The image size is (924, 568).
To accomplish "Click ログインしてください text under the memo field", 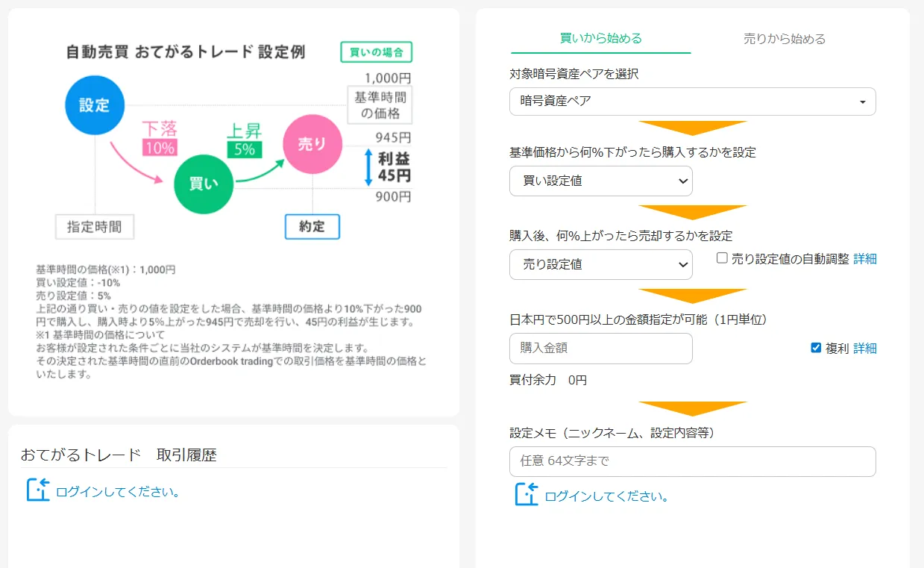I will tap(607, 496).
